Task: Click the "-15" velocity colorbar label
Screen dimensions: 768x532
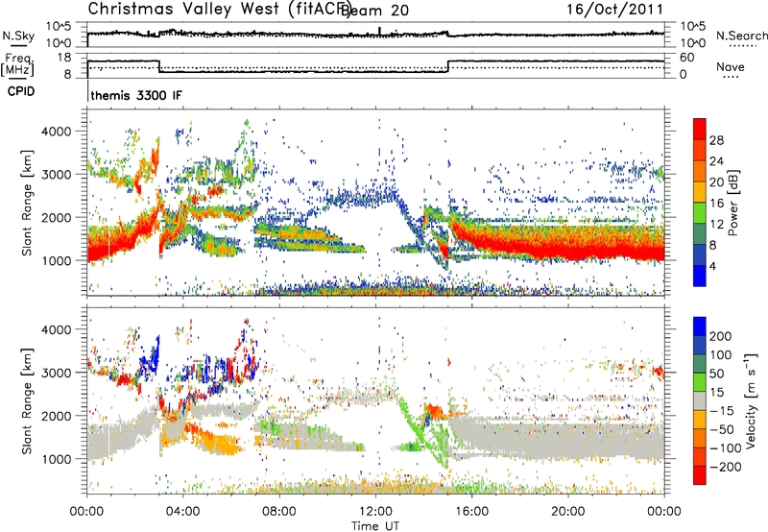Action: click(722, 411)
